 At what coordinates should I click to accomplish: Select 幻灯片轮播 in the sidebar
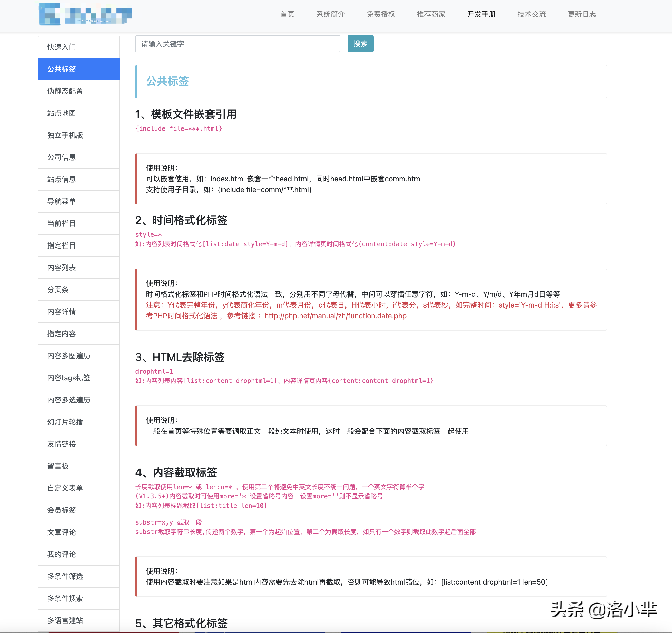(79, 422)
